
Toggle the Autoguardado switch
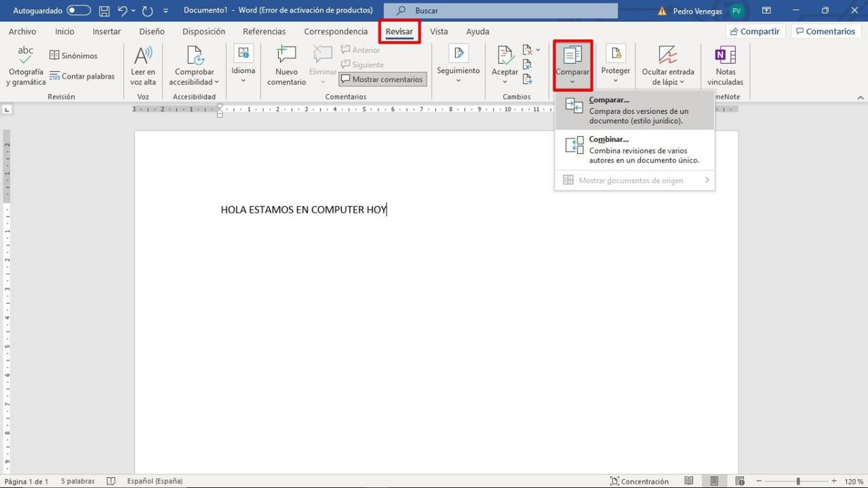(78, 10)
